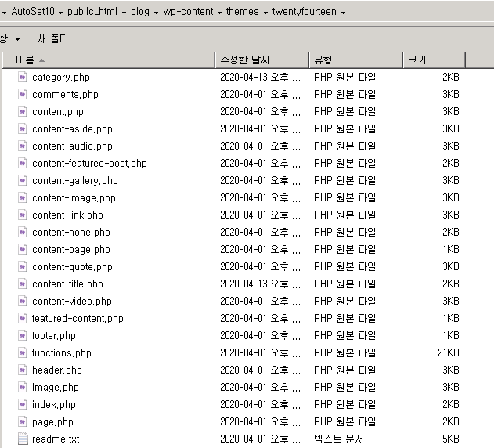
Task: Select the file name content-title.php
Action: [67, 284]
